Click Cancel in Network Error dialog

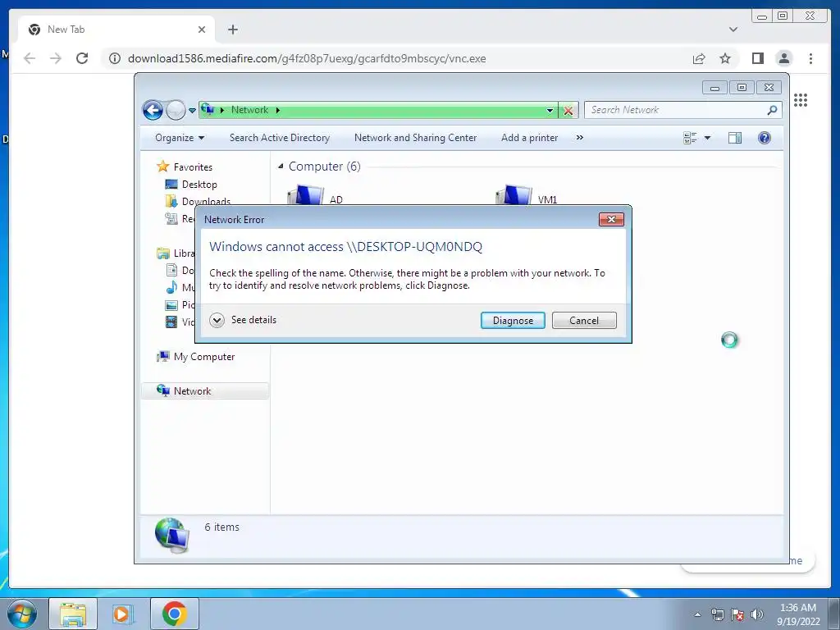[584, 321]
